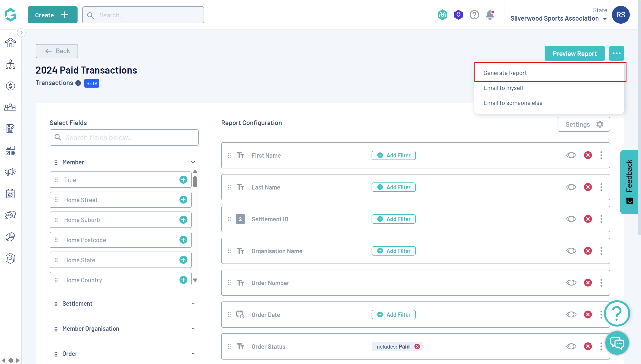Open the reports pie chart icon in sidebar

(x=10, y=237)
